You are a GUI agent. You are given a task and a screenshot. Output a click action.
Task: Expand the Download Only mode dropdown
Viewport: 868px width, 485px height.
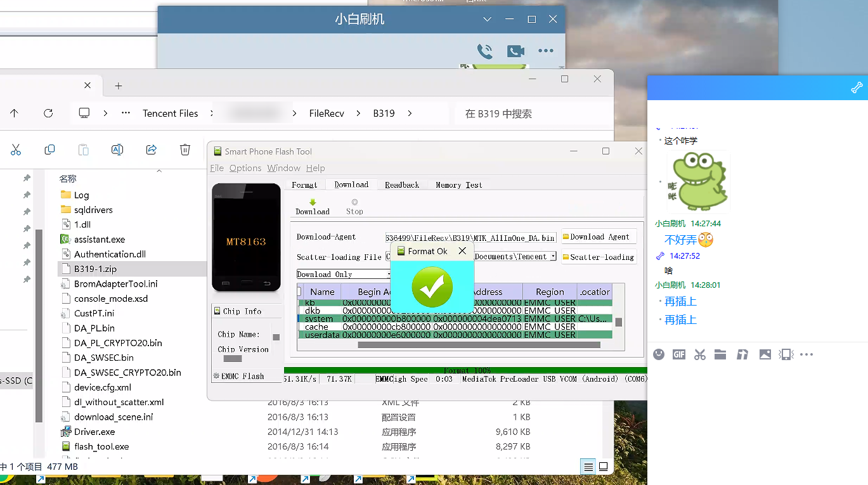click(x=389, y=274)
